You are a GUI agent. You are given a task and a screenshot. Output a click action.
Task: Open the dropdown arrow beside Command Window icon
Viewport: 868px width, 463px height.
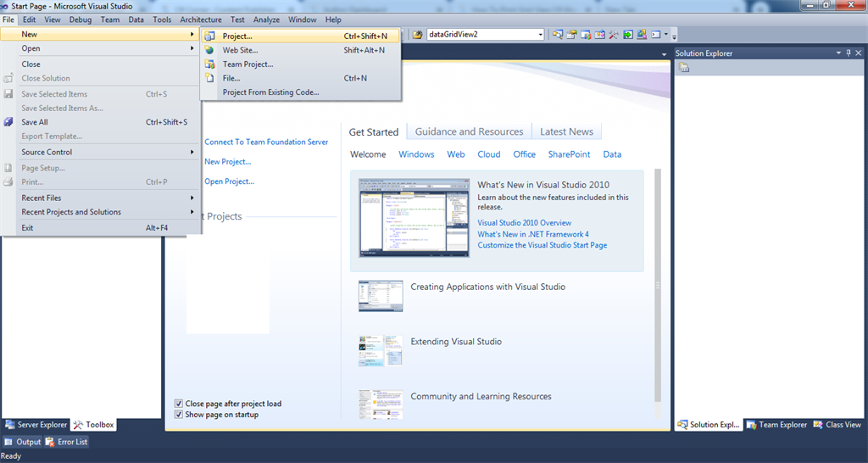coord(666,34)
